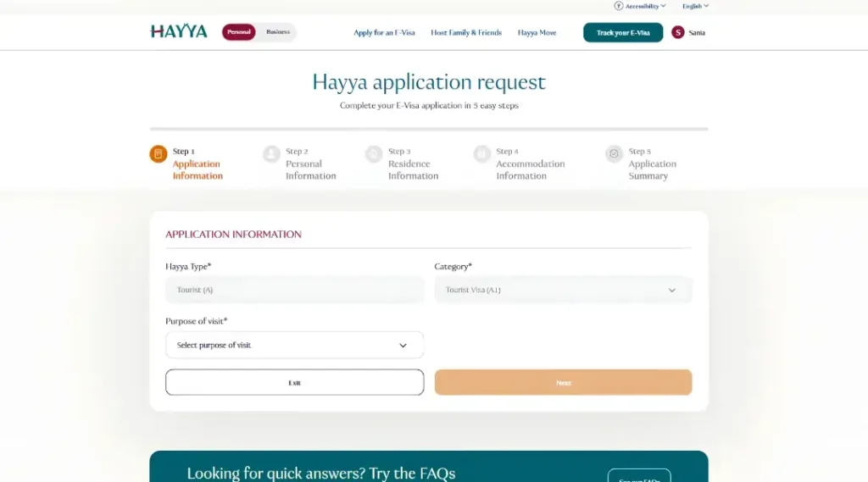Click the Sania user name
This screenshot has width=868, height=482.
[697, 33]
